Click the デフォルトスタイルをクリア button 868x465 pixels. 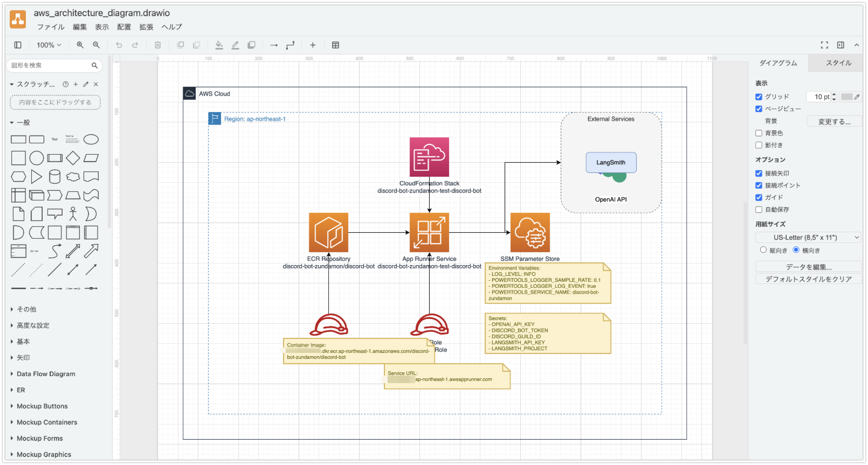point(808,279)
